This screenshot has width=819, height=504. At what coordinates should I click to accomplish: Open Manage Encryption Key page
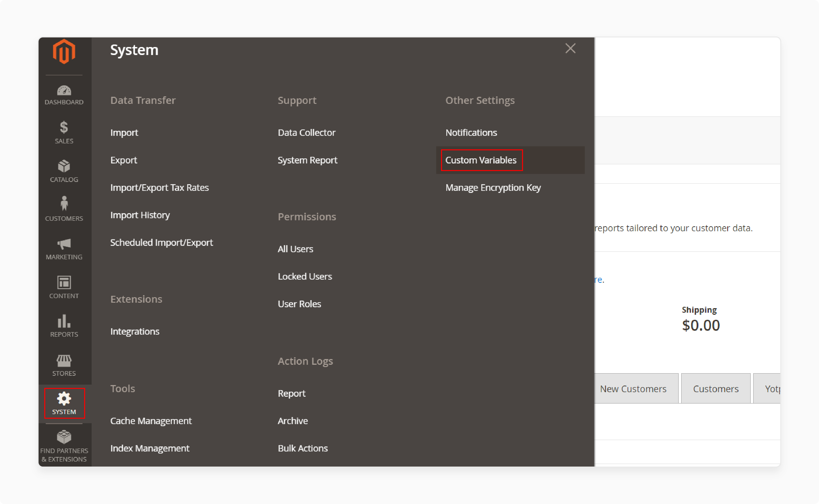[493, 187]
